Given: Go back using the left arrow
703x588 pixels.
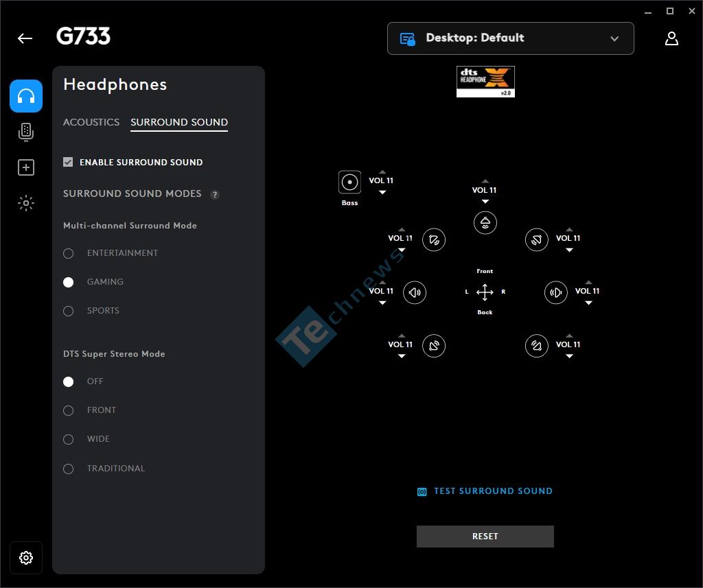Looking at the screenshot, I should tap(25, 38).
